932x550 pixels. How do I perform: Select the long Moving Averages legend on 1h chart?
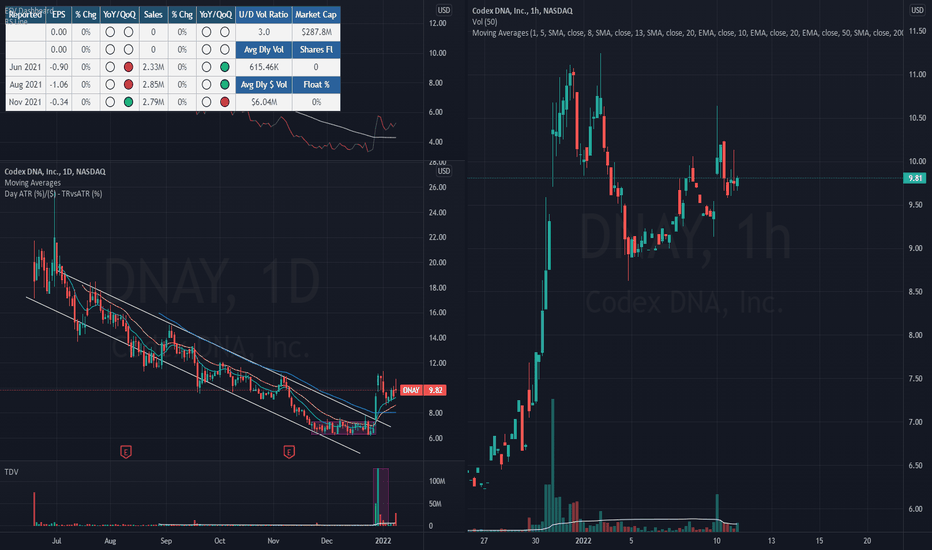click(x=687, y=33)
